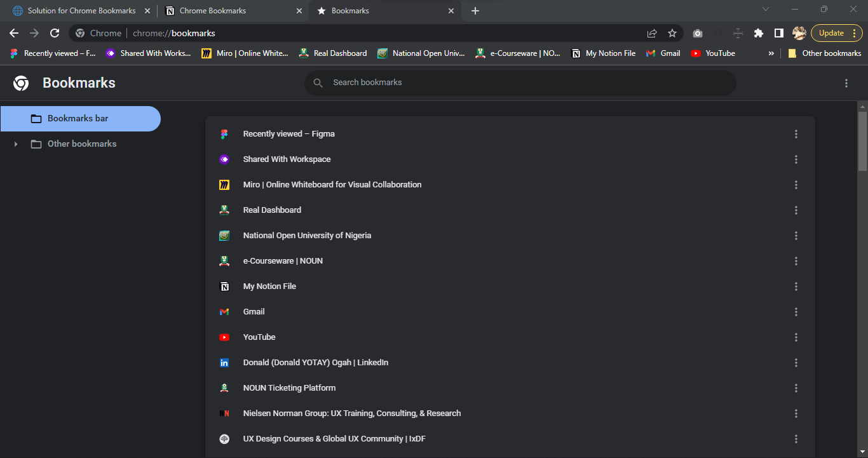Click the Chrome site info icon in address bar

point(81,33)
